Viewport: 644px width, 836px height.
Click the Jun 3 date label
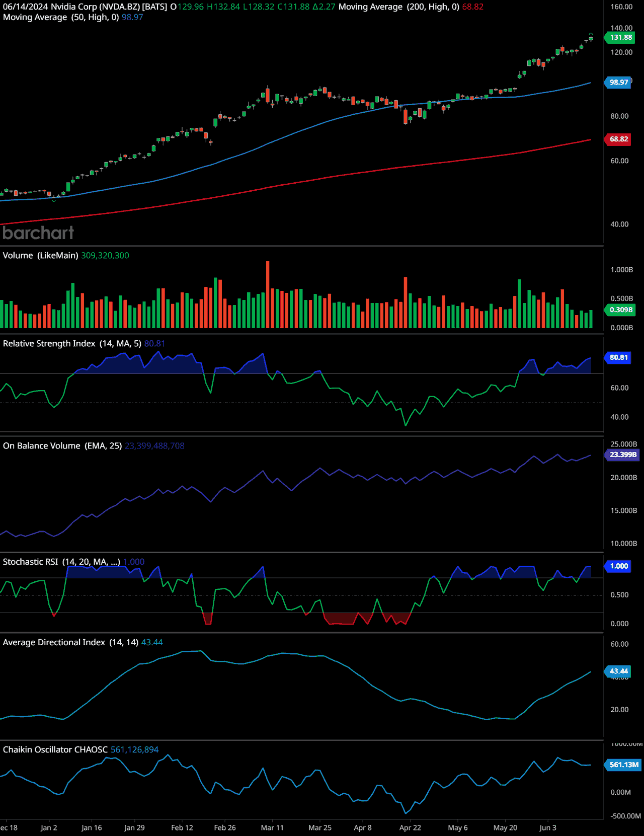click(548, 828)
